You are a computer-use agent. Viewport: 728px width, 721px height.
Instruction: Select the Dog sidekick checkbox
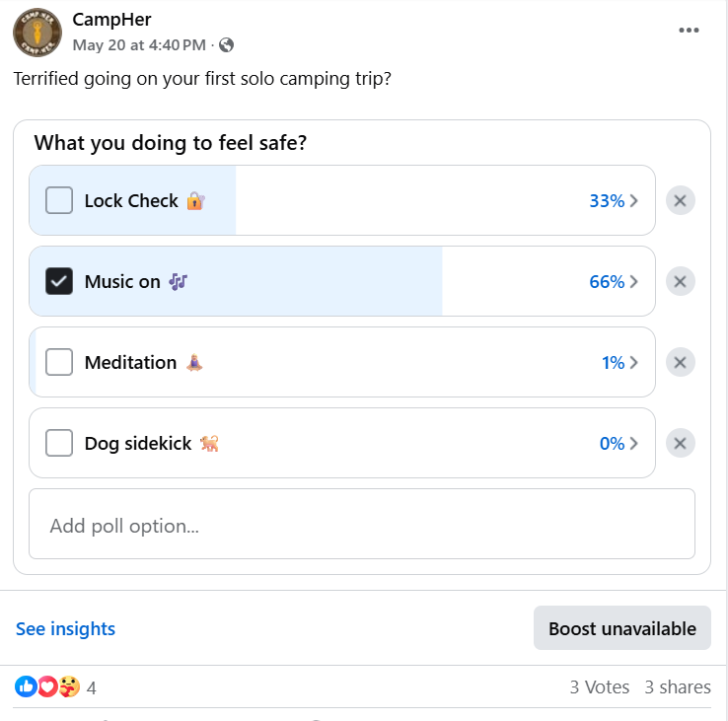(x=59, y=444)
